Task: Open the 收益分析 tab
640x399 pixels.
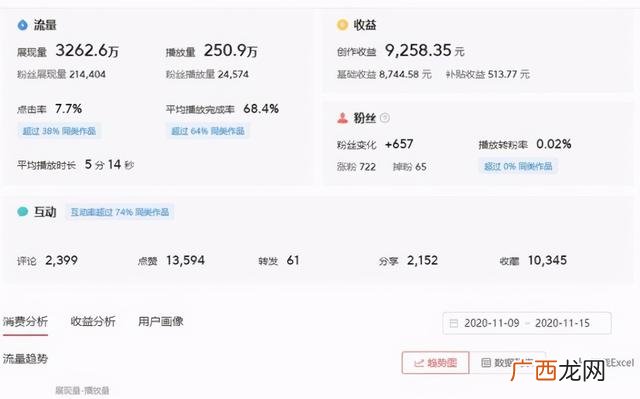Action: click(x=93, y=321)
